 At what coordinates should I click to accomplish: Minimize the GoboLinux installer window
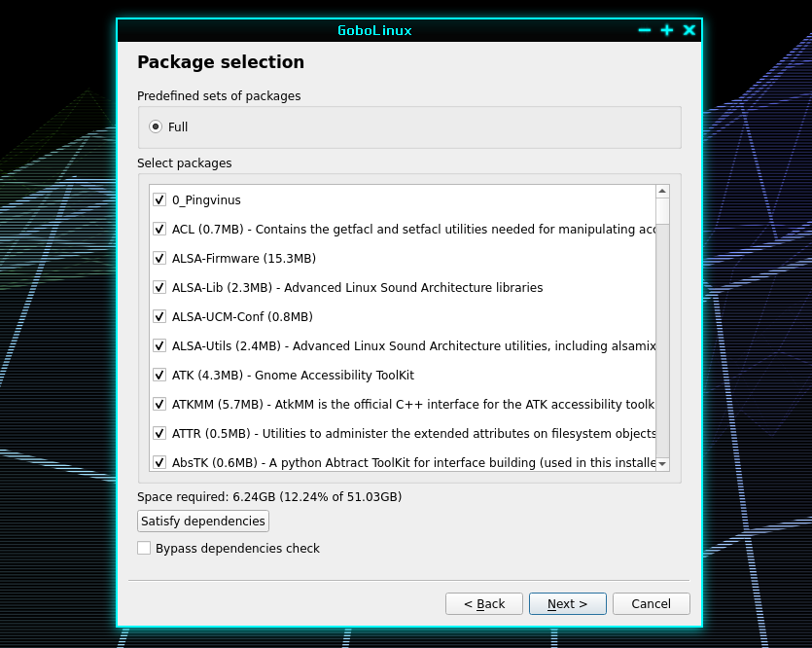click(x=644, y=30)
